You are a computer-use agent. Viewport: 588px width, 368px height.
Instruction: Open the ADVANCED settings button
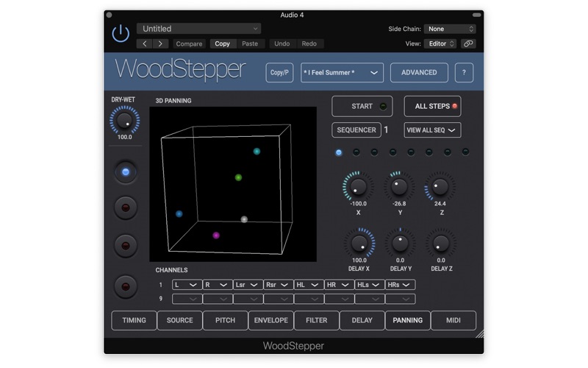click(x=419, y=72)
